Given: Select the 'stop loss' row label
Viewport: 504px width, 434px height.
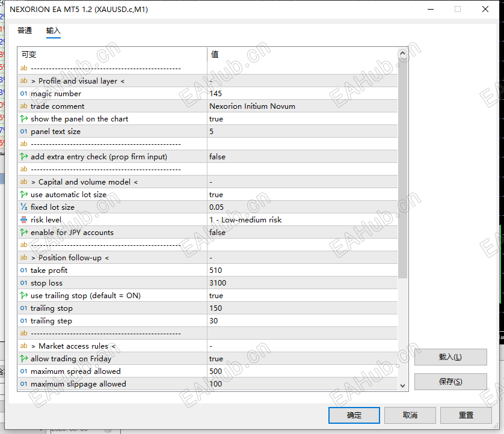Looking at the screenshot, I should pyautogui.click(x=46, y=283).
